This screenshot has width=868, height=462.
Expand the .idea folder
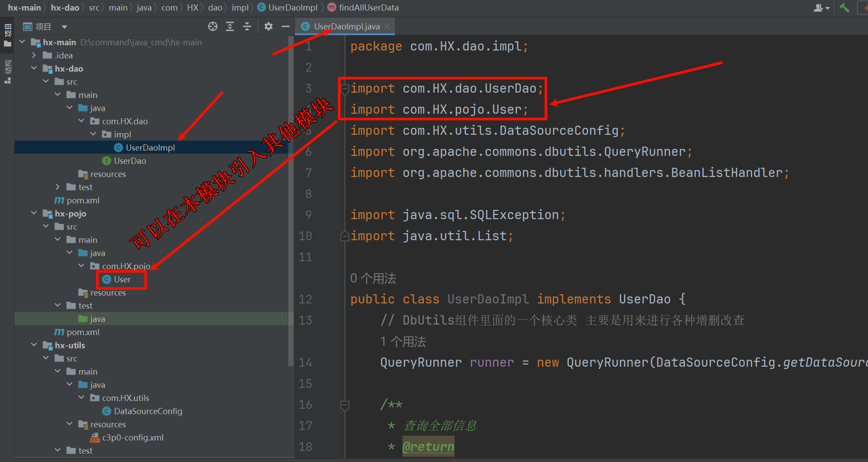point(34,55)
